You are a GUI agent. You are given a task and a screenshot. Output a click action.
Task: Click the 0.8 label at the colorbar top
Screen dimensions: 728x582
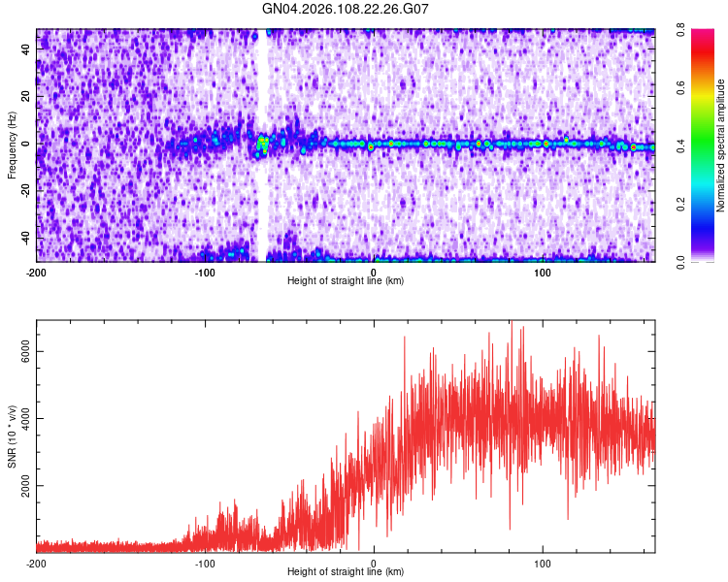(x=680, y=30)
